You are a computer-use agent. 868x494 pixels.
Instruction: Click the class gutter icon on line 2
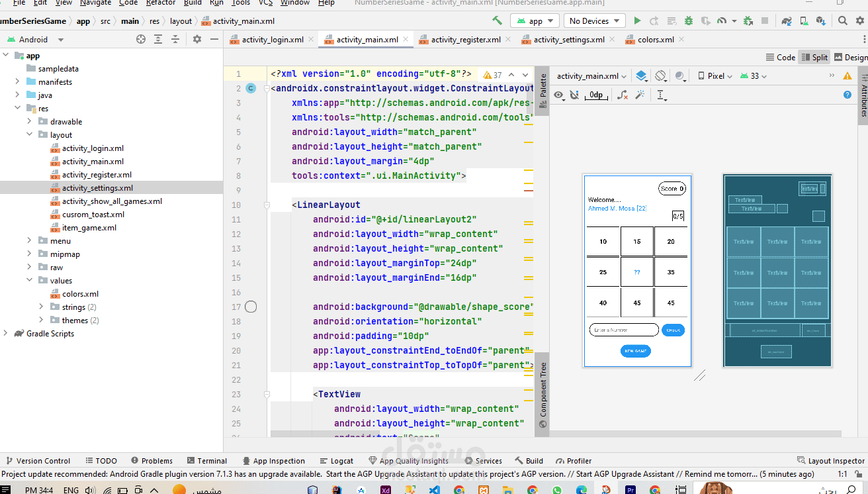coord(251,88)
